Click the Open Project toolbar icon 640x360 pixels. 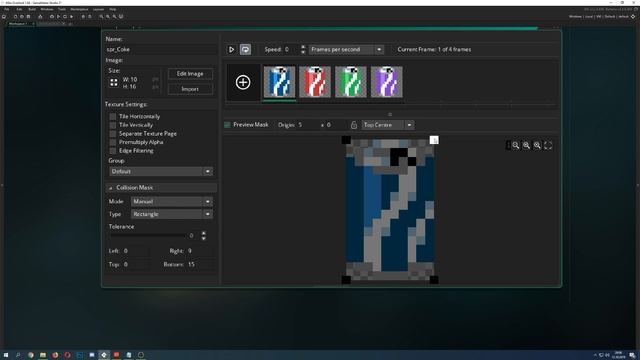coord(22,17)
